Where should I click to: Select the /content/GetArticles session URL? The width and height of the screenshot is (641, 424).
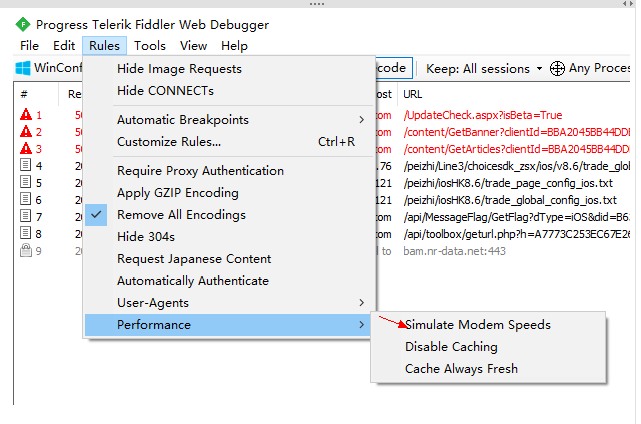pos(517,149)
